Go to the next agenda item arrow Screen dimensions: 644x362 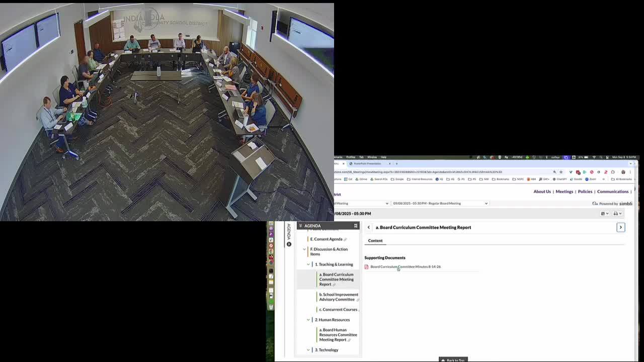tap(620, 227)
